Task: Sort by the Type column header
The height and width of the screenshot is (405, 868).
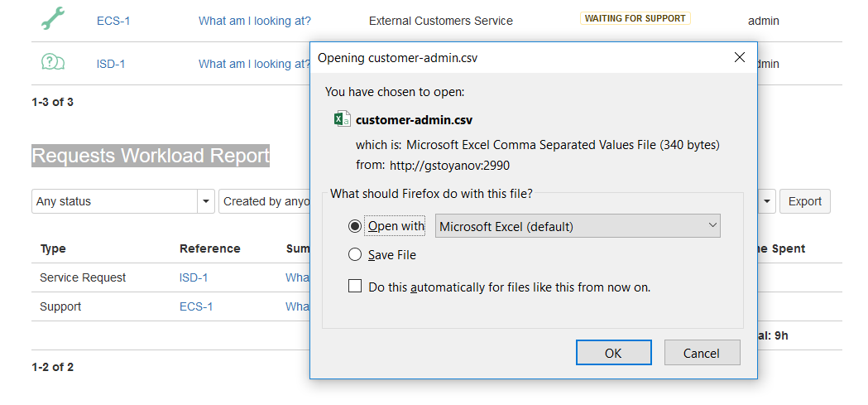Action: [53, 248]
